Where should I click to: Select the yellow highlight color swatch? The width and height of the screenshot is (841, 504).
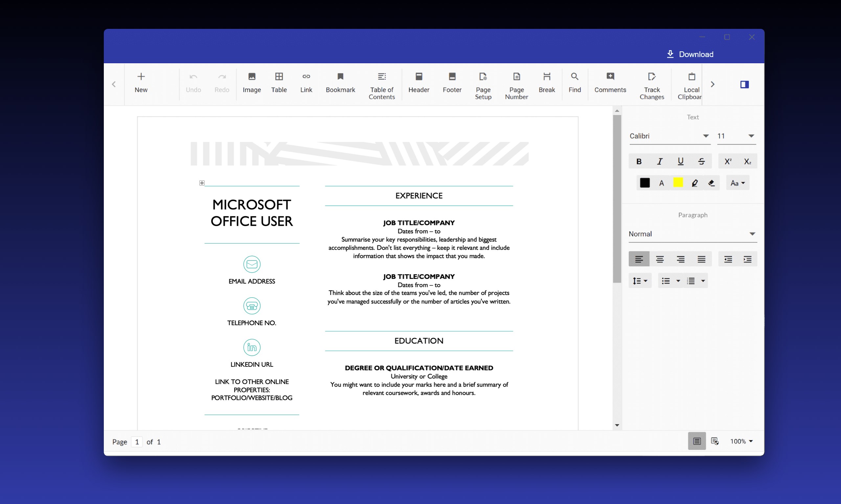[678, 182]
